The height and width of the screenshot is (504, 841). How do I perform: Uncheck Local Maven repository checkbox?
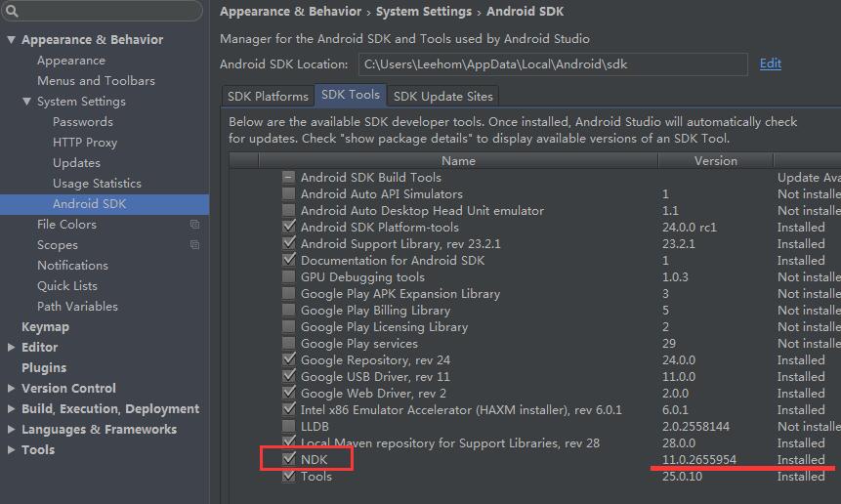pos(288,442)
